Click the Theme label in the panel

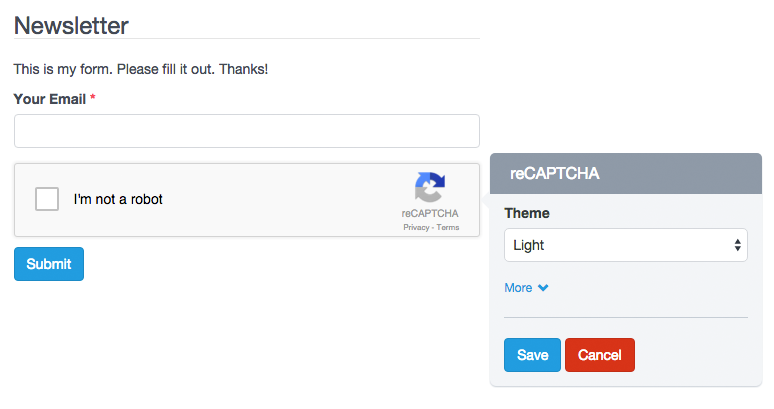click(x=527, y=213)
